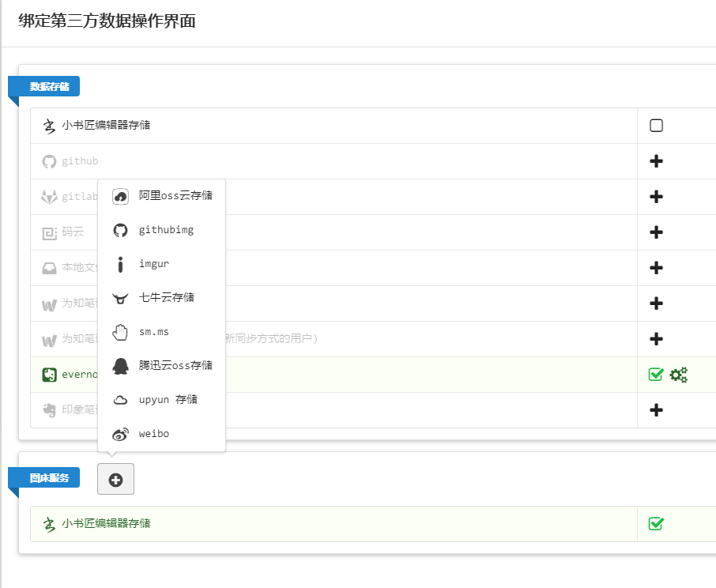Viewport: 716px width, 588px height.
Task: Expand the github row with plus
Action: (x=656, y=161)
